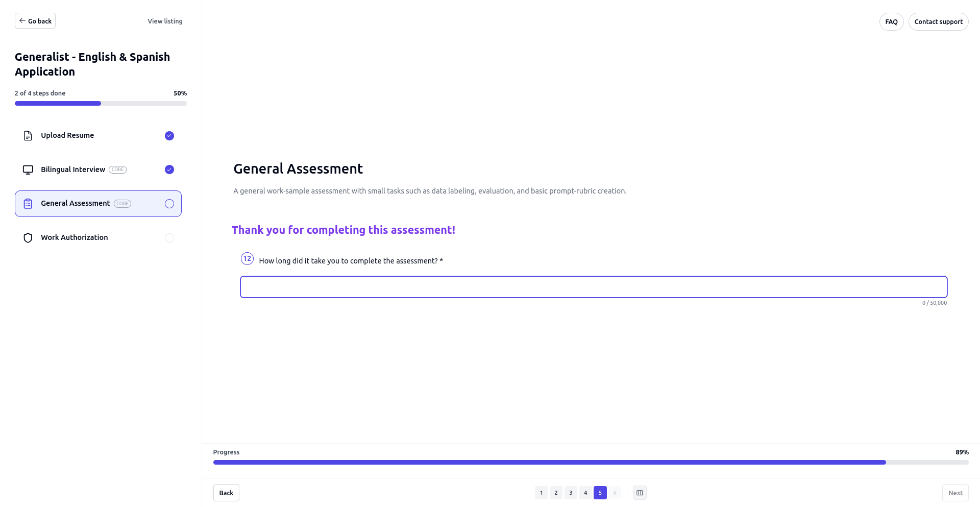Click the Work Authorization shield icon
The image size is (980, 507).
point(28,238)
